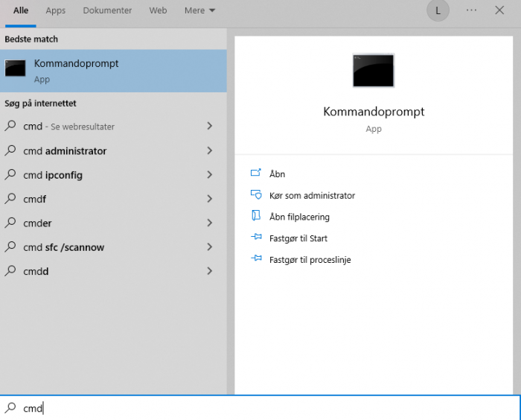This screenshot has width=521, height=420.
Task: Expand arrow next to cmdd
Action: point(210,271)
